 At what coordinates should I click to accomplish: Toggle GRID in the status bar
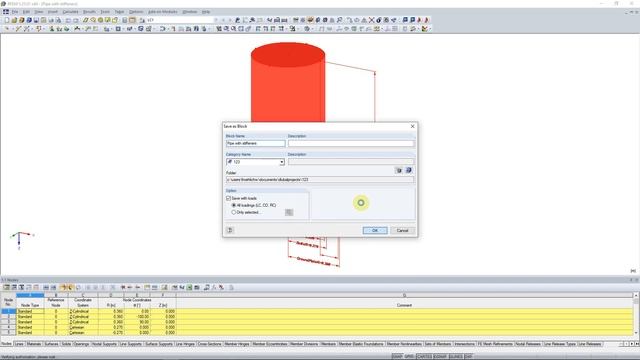(409, 357)
